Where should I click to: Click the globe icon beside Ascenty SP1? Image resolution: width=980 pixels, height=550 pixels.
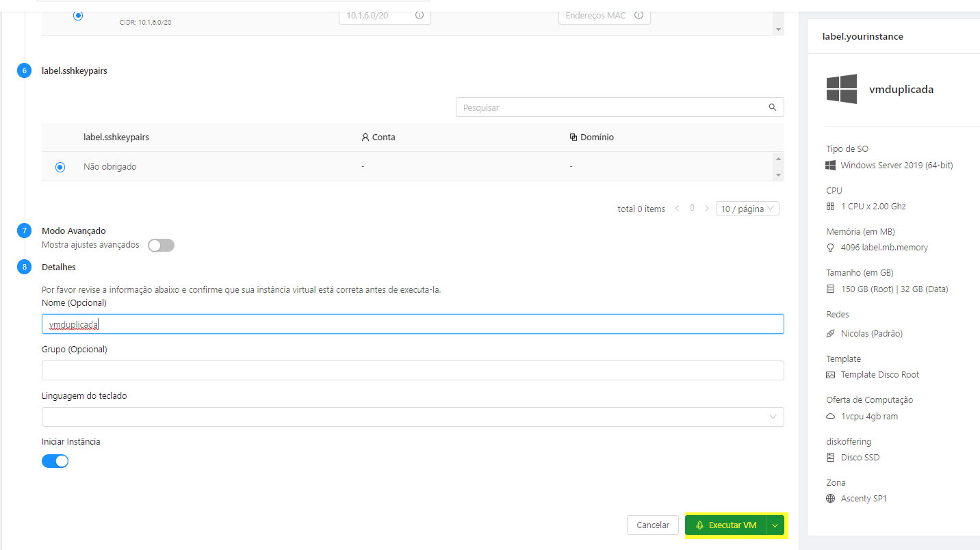click(831, 498)
